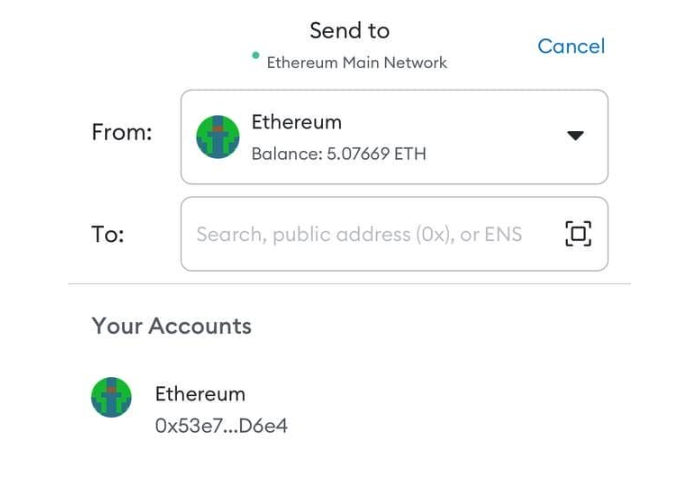Click the Ethereum avatar under Your Accounts
Screen dimensions: 689x491
pyautogui.click(x=112, y=397)
